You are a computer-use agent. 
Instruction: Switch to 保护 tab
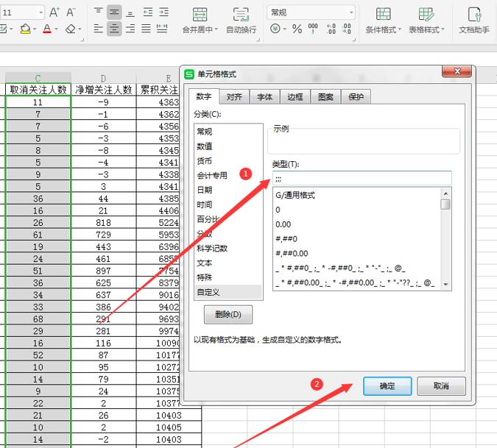coord(356,96)
